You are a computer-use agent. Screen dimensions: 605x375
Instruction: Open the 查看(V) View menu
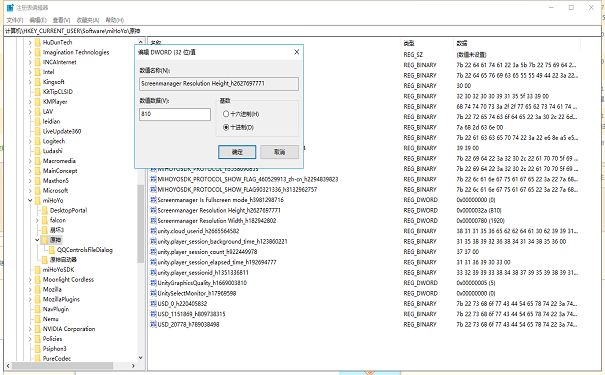point(61,20)
